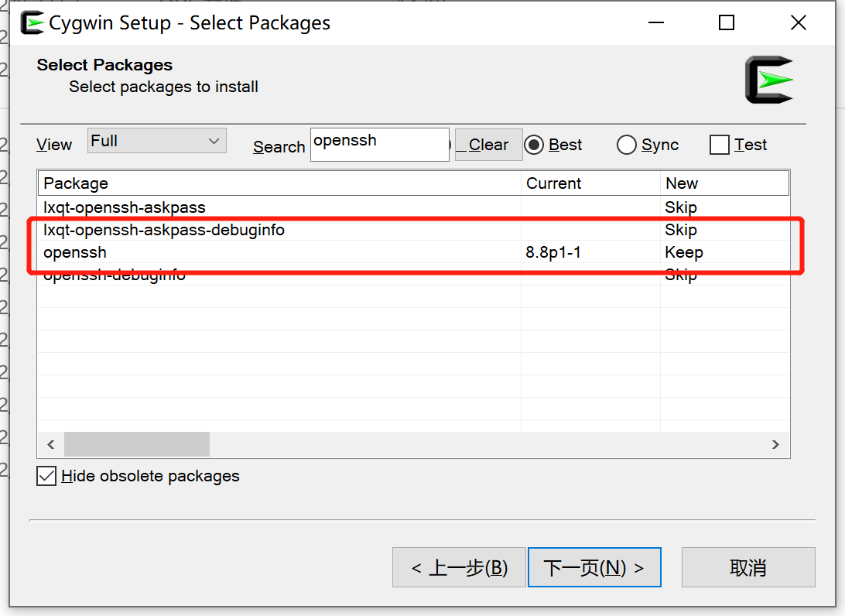
Task: Change Skip action for lxqt-openssh-askpass-debuginfo
Action: tap(681, 230)
